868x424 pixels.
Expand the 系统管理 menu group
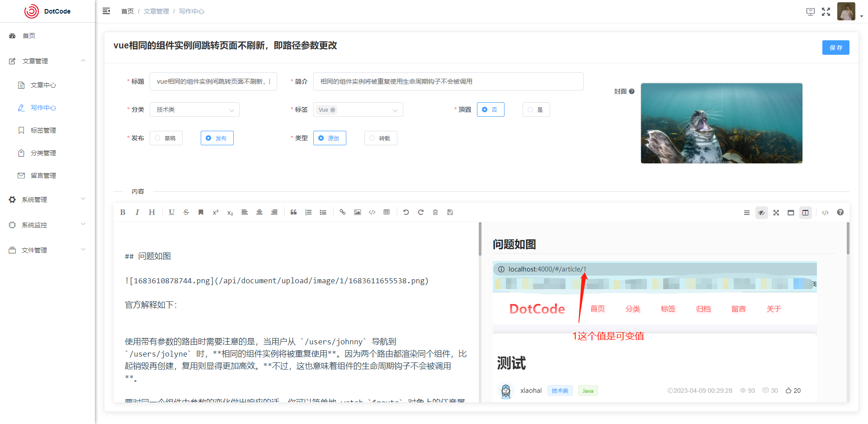click(47, 200)
